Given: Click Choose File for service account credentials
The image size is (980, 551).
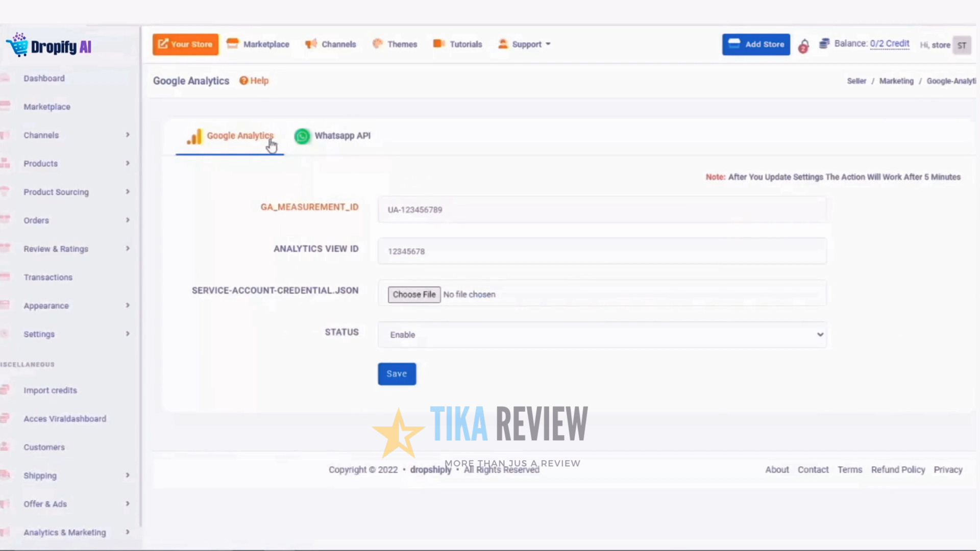Looking at the screenshot, I should [x=414, y=294].
